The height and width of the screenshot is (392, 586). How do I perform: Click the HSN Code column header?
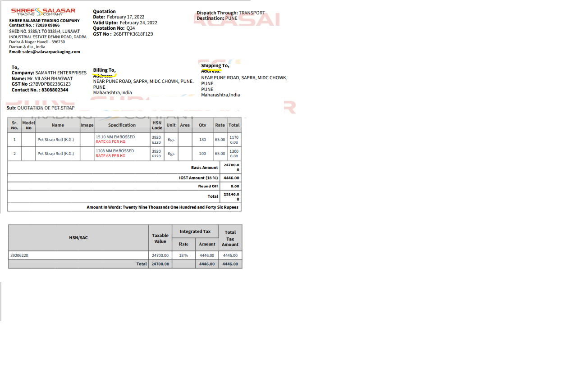[157, 125]
